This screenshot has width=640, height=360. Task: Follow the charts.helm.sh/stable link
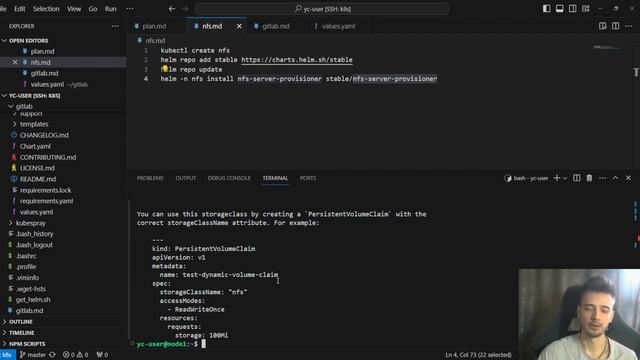297,60
